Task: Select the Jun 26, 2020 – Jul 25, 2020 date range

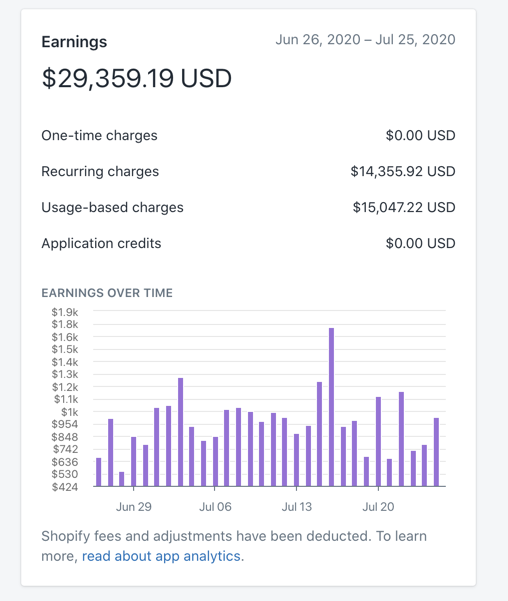Action: pos(365,39)
